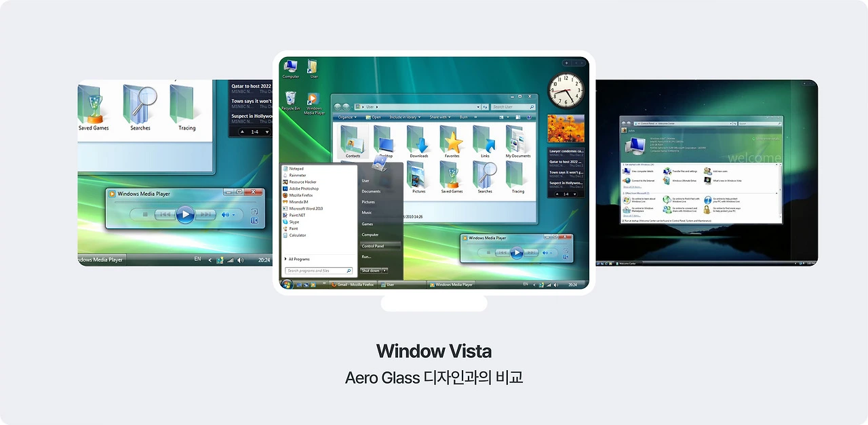The height and width of the screenshot is (425, 868).
Task: Launch Mozilla Firefox from Start menu
Action: point(302,195)
